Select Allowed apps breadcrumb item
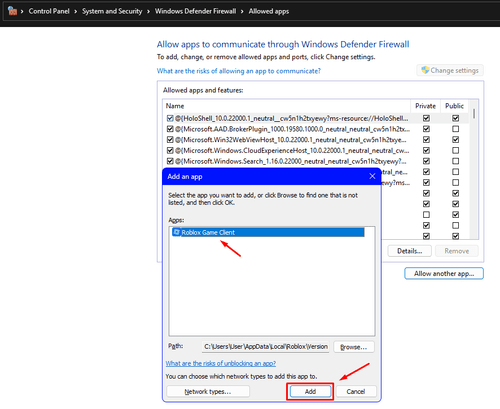 coord(269,11)
